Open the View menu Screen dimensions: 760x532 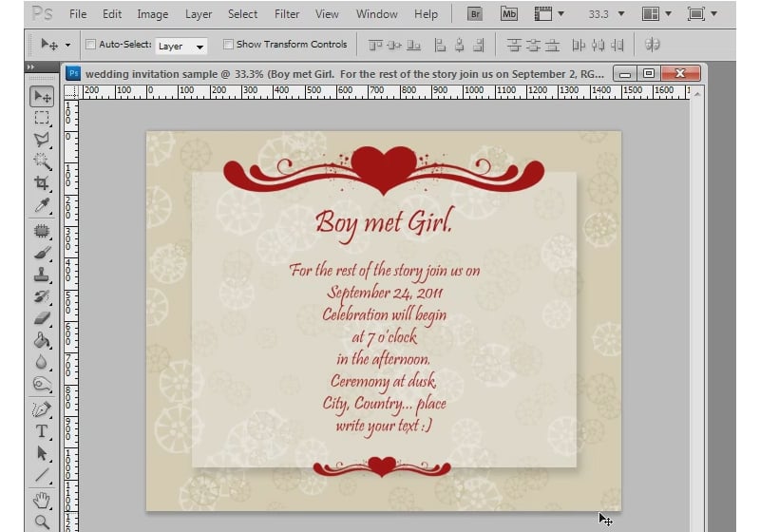[x=327, y=14]
